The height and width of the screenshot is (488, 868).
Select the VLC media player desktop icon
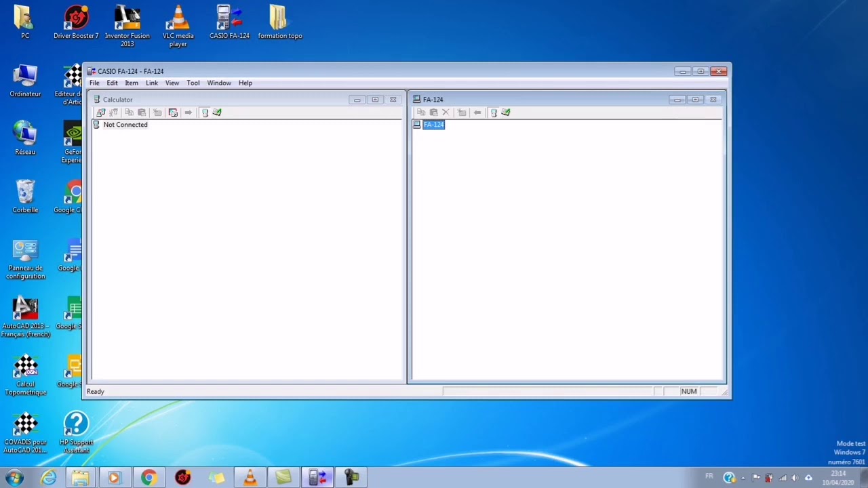(x=178, y=26)
